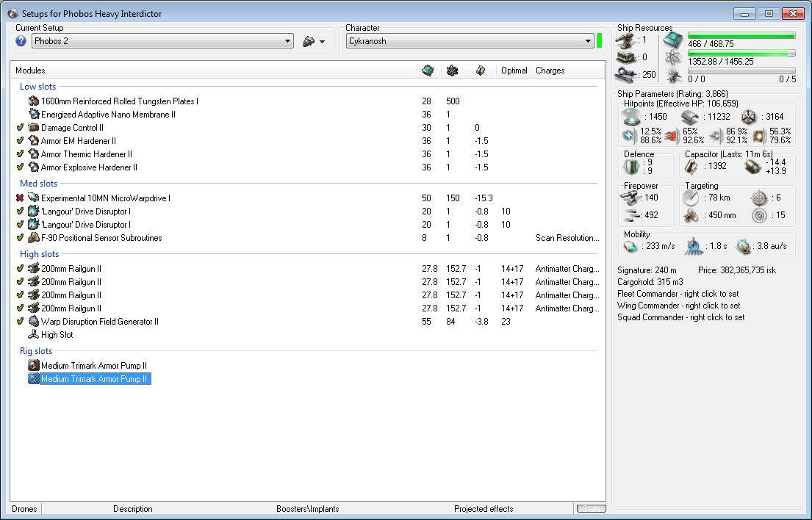Collapse the Rig slots group header
Screen dimensions: 812x520
36,351
